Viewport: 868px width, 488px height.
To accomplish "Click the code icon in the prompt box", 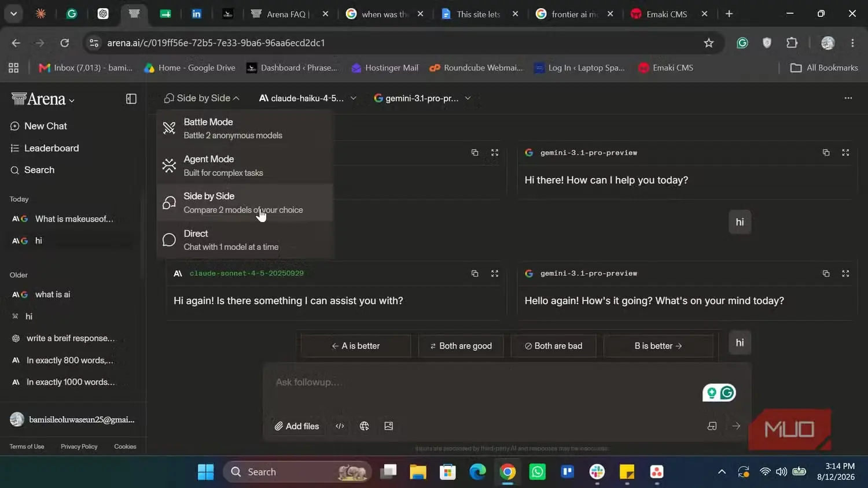I will (x=340, y=426).
